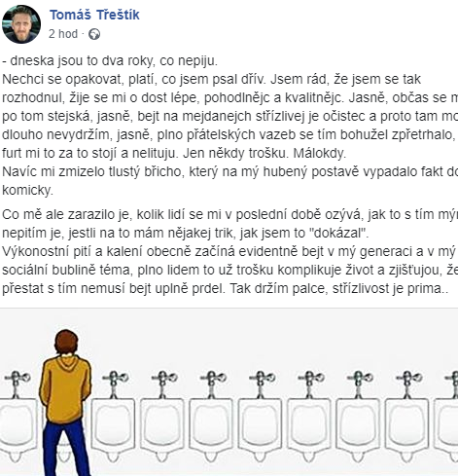Click the single word "komicky." in the post
This screenshot has height=476, width=458.
(27, 190)
